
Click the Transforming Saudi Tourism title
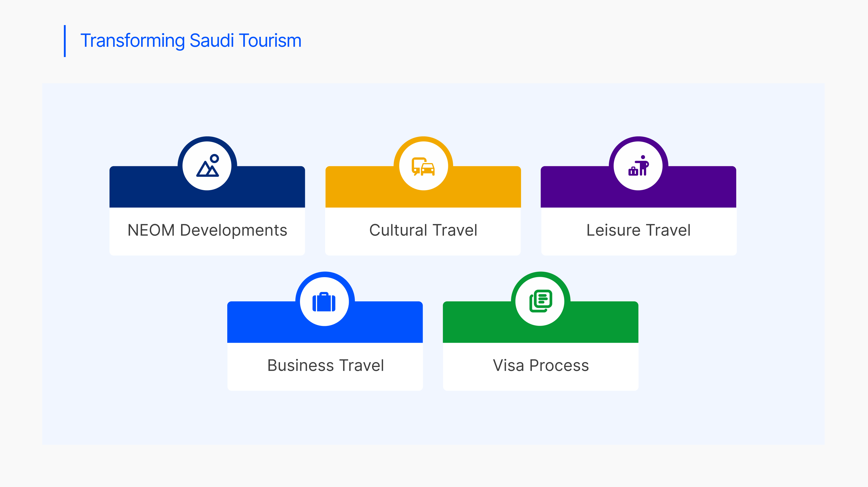click(x=191, y=40)
